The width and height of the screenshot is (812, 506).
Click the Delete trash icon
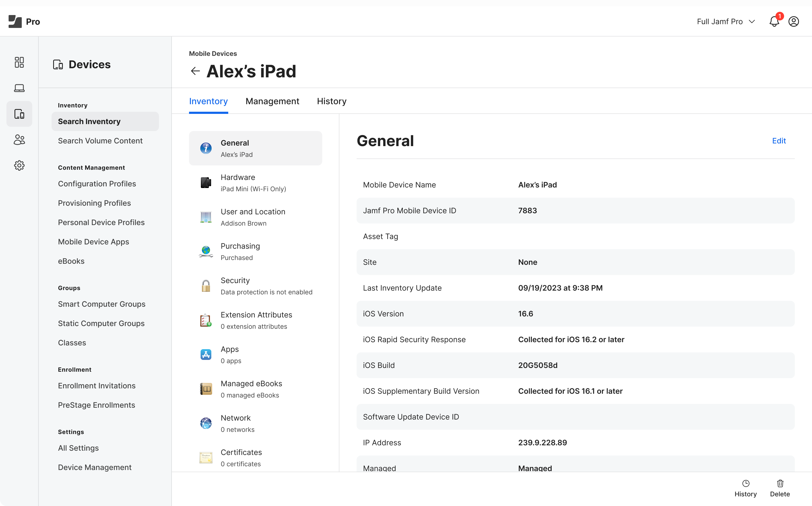pyautogui.click(x=780, y=487)
